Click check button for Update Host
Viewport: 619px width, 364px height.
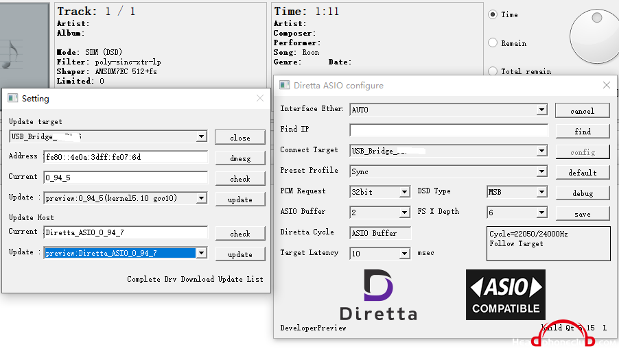pyautogui.click(x=240, y=234)
